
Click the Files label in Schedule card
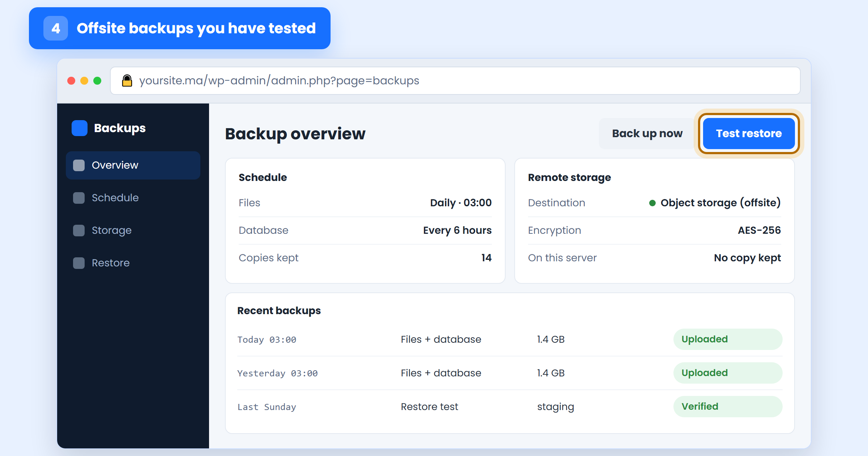pyautogui.click(x=249, y=203)
